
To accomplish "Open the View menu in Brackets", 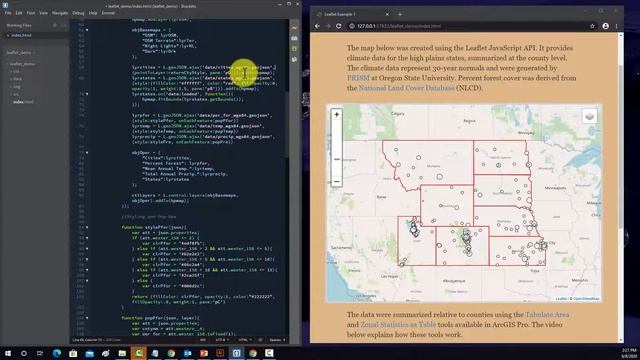I will (x=43, y=13).
